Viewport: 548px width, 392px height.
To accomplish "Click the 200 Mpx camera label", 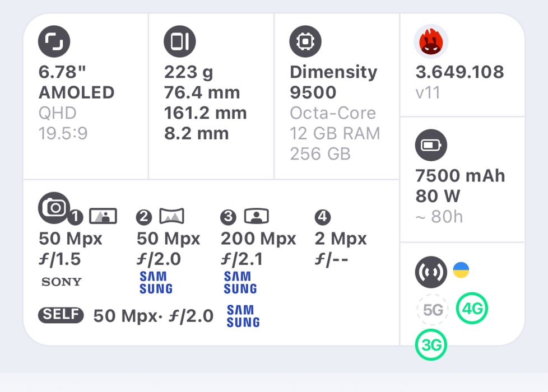I will click(258, 239).
